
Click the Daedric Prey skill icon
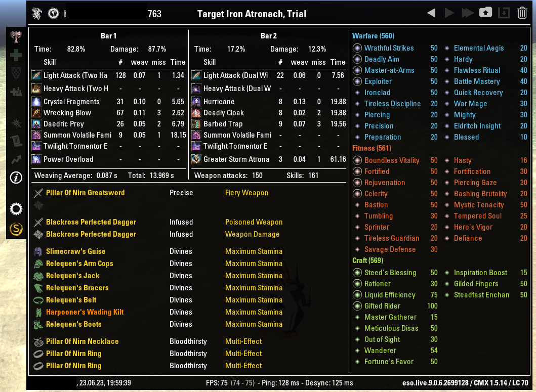click(36, 124)
